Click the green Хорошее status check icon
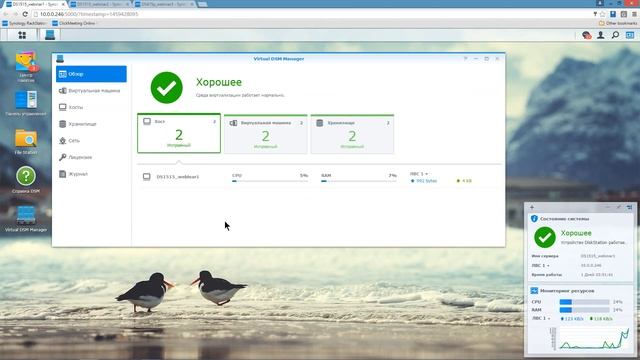The width and height of the screenshot is (640, 360). 167,88
